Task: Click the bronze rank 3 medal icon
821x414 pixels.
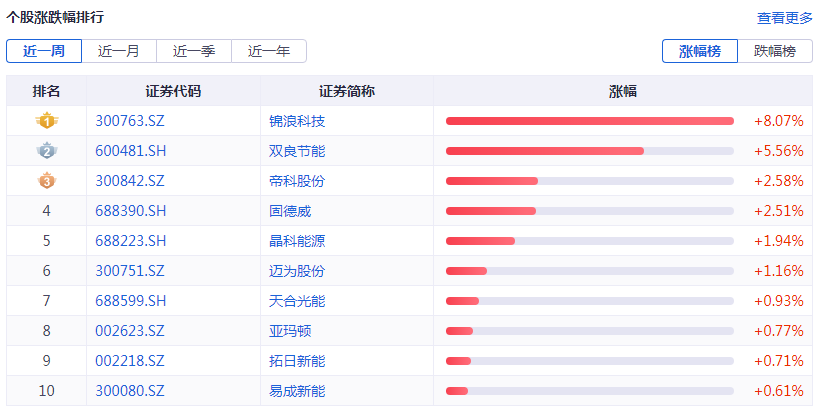Action: (46, 181)
